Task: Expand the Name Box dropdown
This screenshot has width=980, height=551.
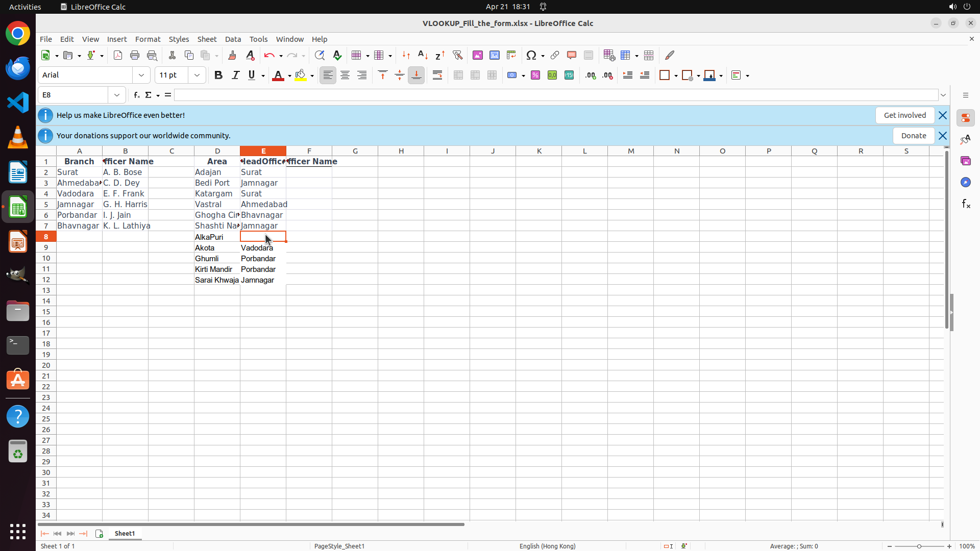Action: (117, 95)
